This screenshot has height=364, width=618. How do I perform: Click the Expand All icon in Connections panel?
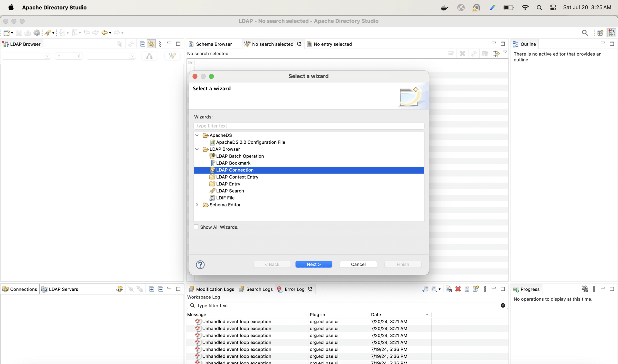pyautogui.click(x=151, y=289)
